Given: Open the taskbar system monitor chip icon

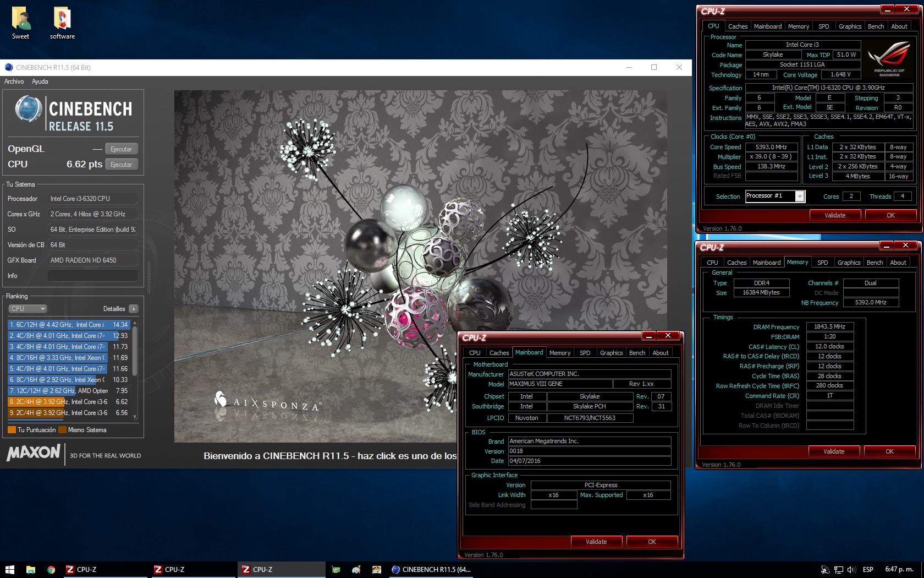Looking at the screenshot, I should tap(336, 570).
